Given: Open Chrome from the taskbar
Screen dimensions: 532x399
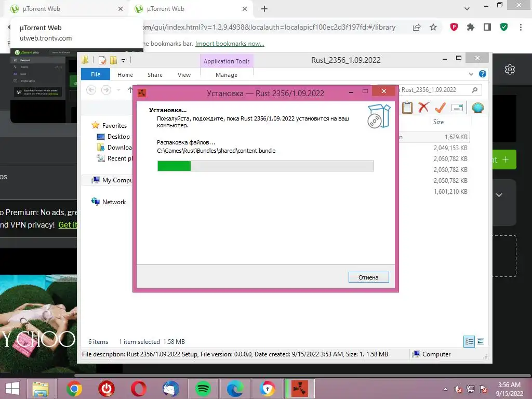Looking at the screenshot, I should tap(74, 389).
